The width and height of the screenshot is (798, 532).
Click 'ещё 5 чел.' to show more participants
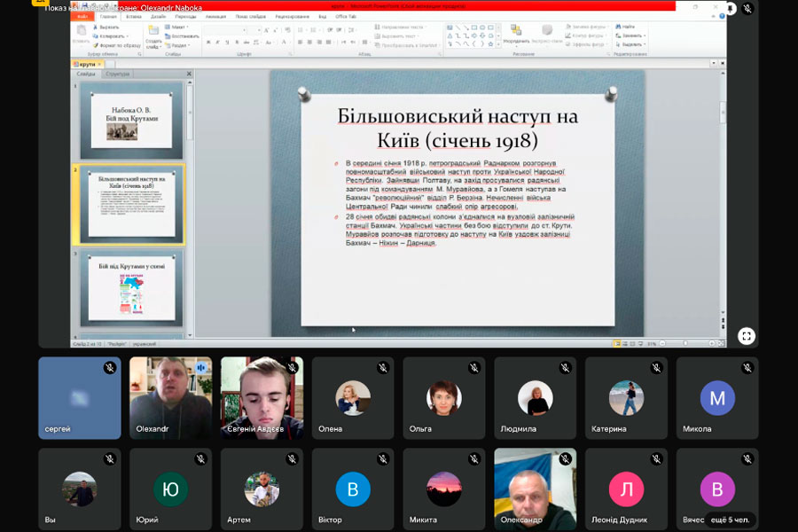click(x=731, y=519)
